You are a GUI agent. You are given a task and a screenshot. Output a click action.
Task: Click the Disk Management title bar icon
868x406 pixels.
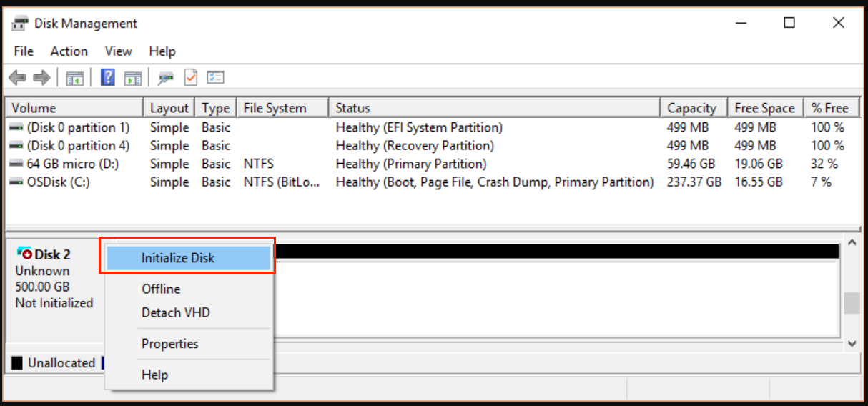(20, 24)
